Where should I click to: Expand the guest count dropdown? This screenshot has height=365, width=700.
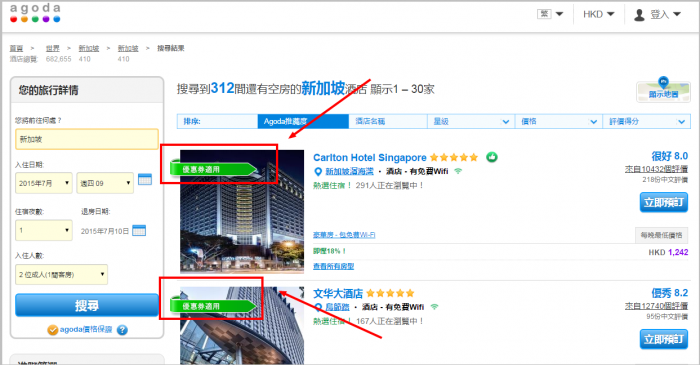pos(62,274)
